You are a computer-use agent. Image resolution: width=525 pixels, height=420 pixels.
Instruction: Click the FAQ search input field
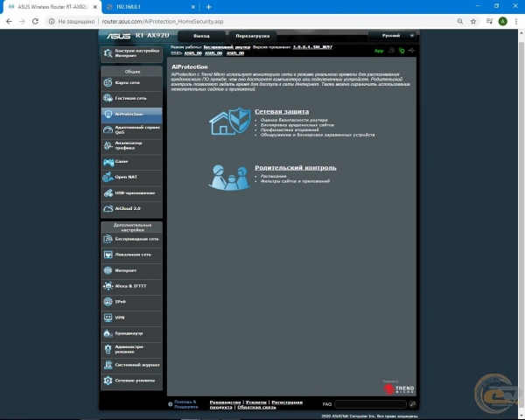(x=369, y=404)
